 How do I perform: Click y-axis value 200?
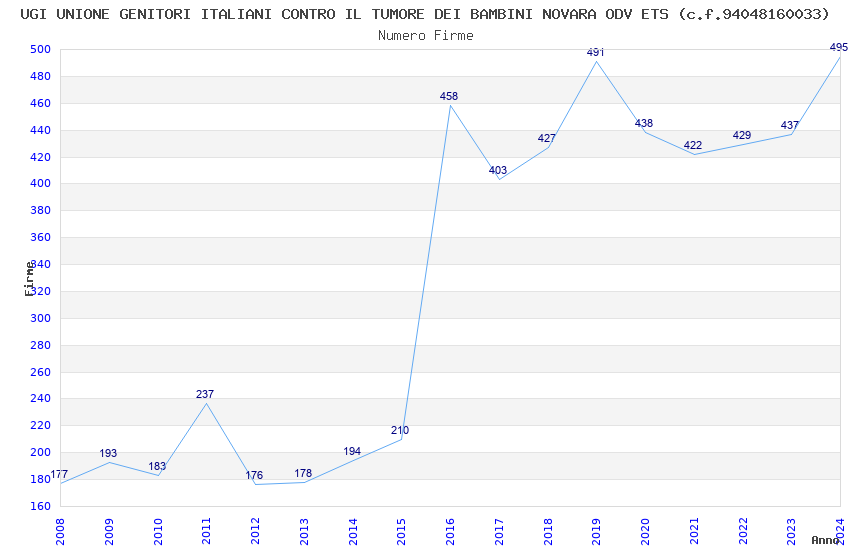tap(40, 452)
